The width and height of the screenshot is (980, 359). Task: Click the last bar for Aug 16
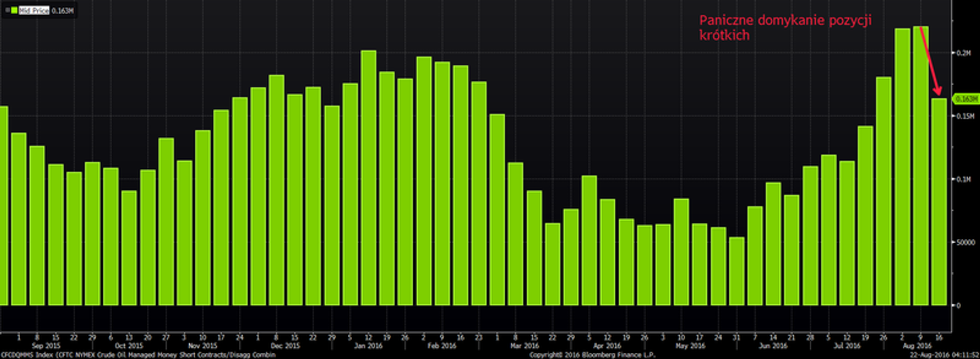coord(939,201)
